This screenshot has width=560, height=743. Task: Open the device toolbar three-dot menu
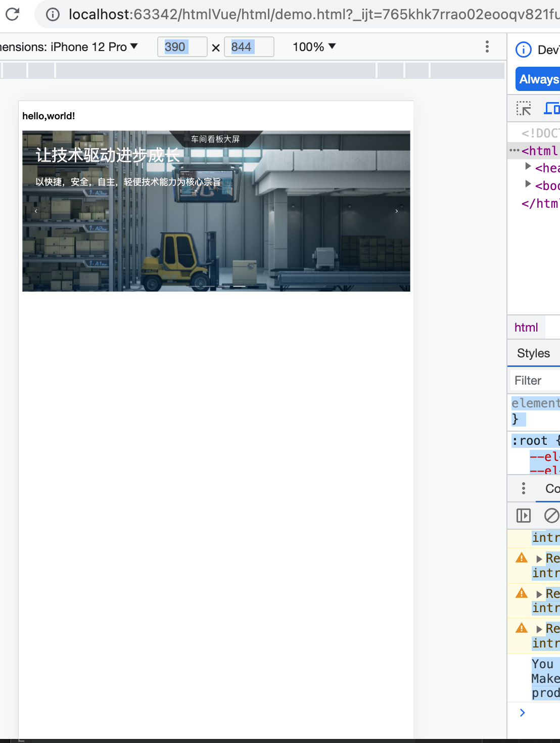point(487,47)
